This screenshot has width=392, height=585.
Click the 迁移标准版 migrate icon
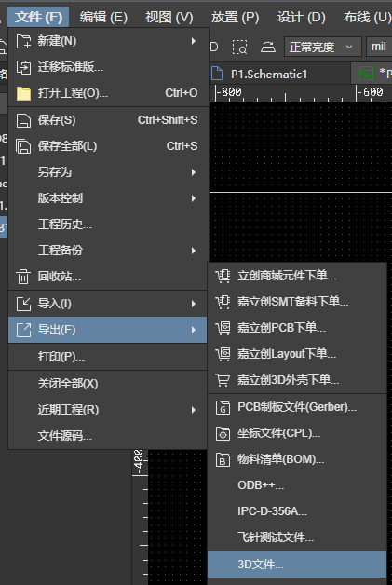click(x=23, y=67)
